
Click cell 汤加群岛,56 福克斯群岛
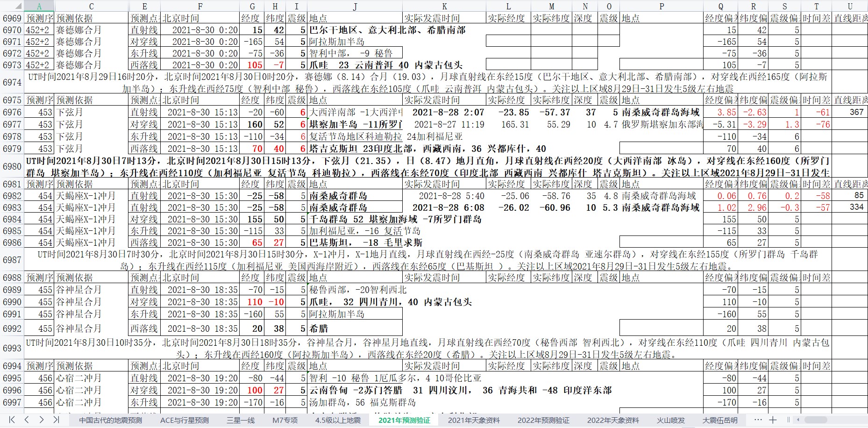point(363,402)
